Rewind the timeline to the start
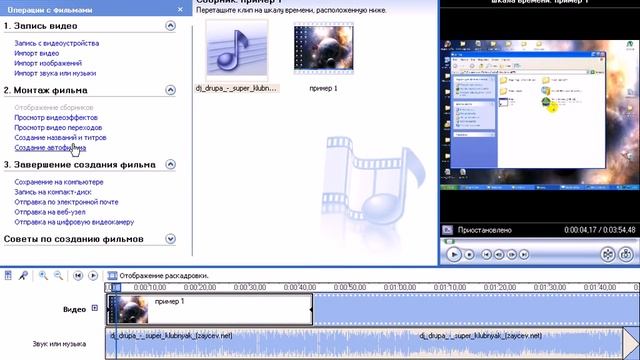The image size is (640, 360). click(x=78, y=276)
